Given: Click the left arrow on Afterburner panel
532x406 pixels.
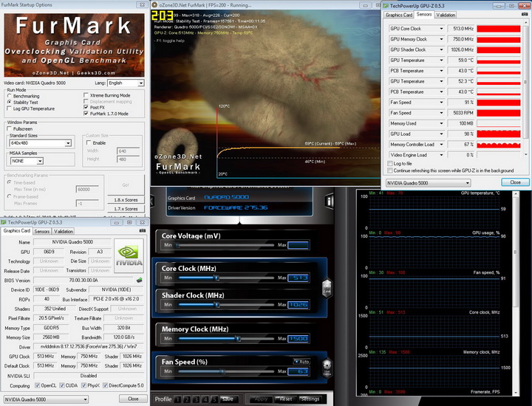Looking at the screenshot, I should tap(152, 202).
